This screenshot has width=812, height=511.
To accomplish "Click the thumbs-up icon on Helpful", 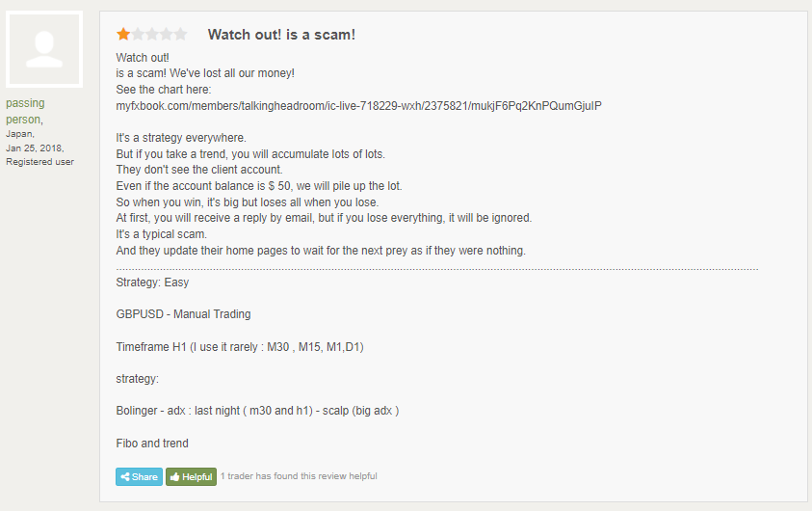I will 174,476.
